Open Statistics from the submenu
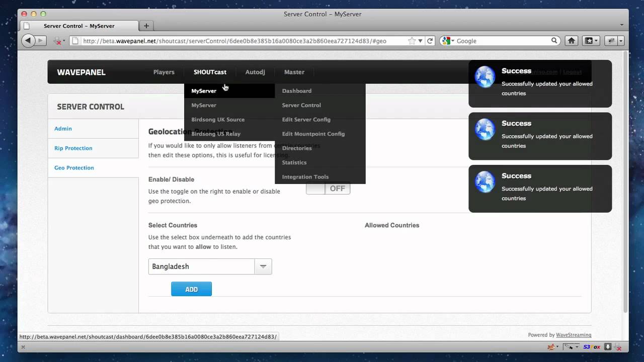 pos(320,162)
